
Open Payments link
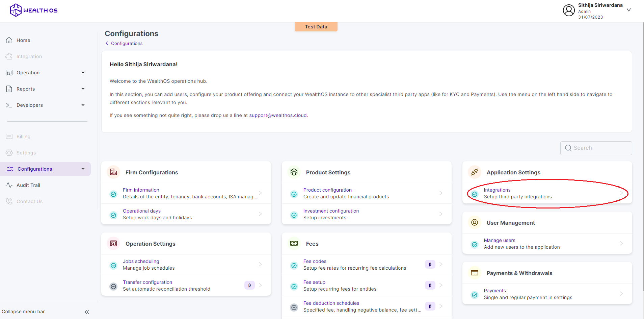tap(495, 291)
